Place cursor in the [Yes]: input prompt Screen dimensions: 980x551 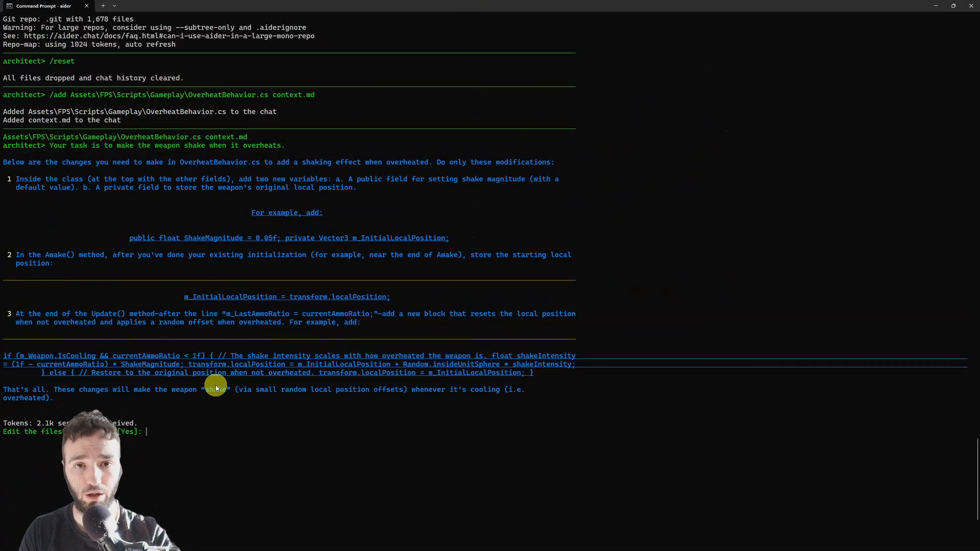tap(146, 431)
